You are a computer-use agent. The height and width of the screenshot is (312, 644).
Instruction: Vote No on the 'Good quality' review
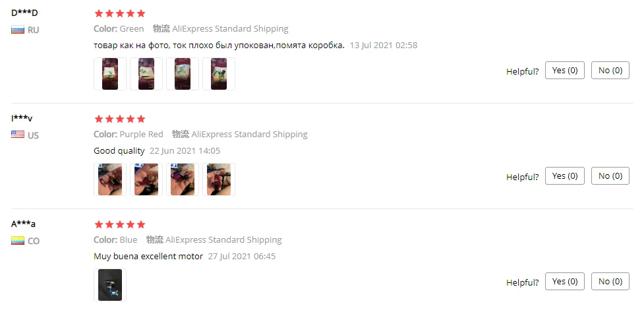(x=610, y=176)
